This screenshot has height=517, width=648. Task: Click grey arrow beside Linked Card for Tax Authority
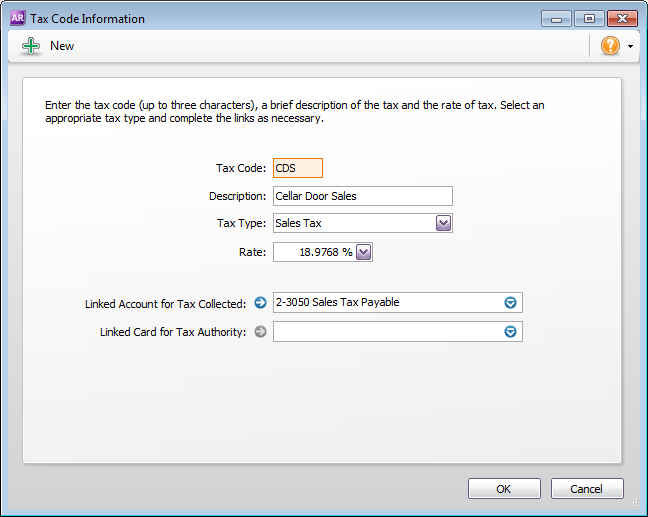tap(261, 332)
